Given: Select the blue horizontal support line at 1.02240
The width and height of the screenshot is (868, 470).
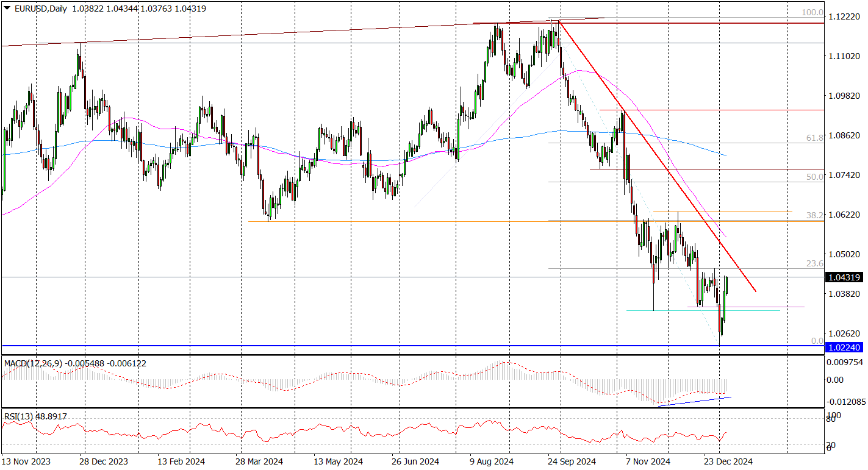Looking at the screenshot, I should [412, 346].
